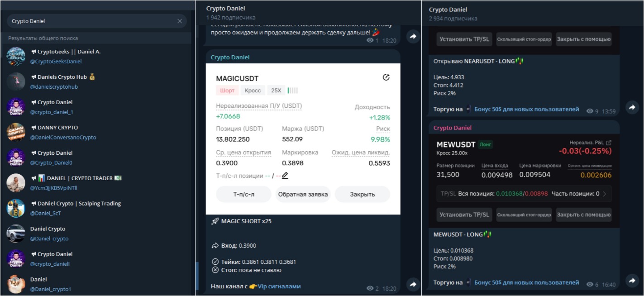The height and width of the screenshot is (296, 644).
Task: Open the Vip сигналами link
Action: [279, 286]
